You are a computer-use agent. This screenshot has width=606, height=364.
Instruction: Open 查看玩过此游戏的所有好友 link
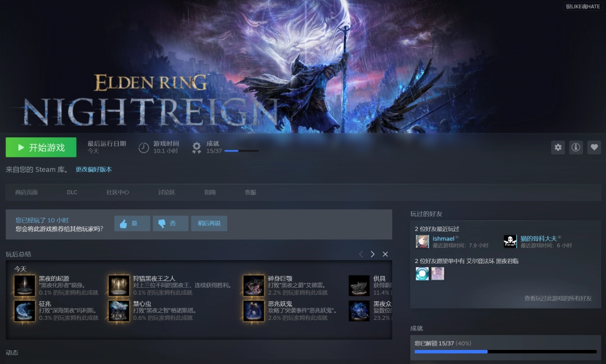pos(558,298)
